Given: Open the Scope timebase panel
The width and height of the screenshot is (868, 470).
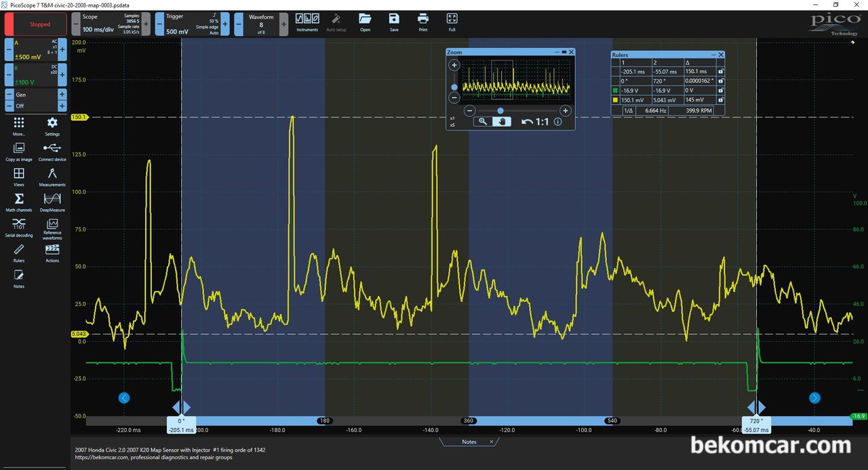Looking at the screenshot, I should pyautogui.click(x=111, y=24).
